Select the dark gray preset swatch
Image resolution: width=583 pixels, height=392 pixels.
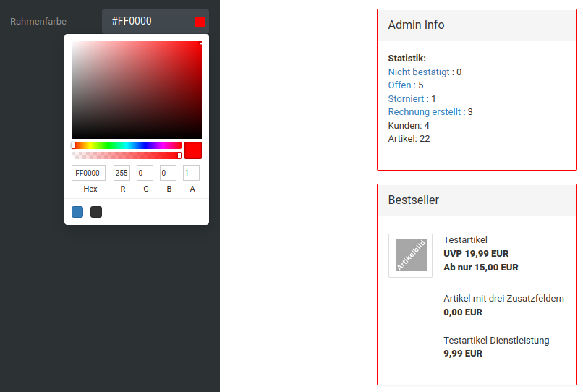96,212
